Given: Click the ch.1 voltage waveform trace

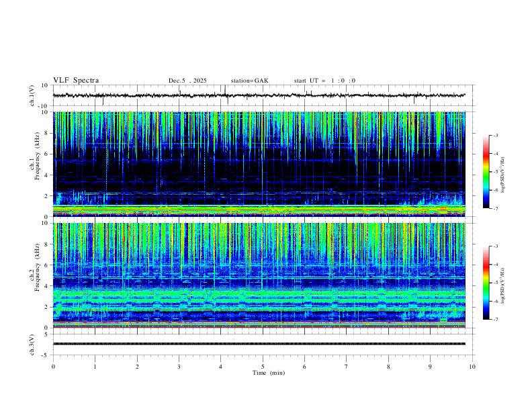Looking at the screenshot, I should (x=259, y=95).
